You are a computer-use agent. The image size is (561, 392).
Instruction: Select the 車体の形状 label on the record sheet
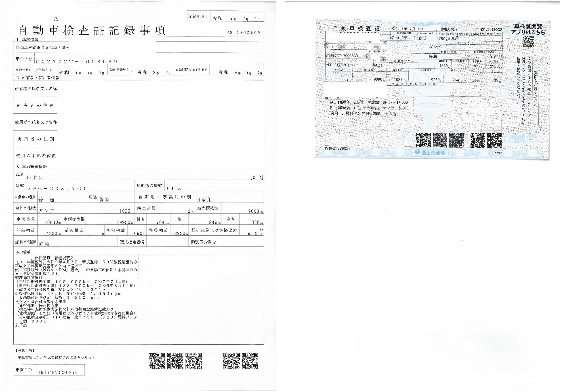tap(26, 208)
